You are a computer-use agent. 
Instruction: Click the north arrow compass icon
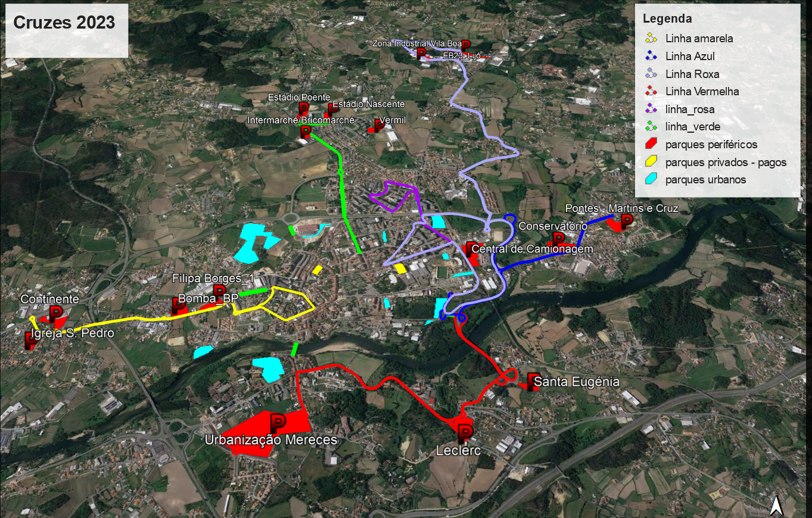(x=776, y=505)
